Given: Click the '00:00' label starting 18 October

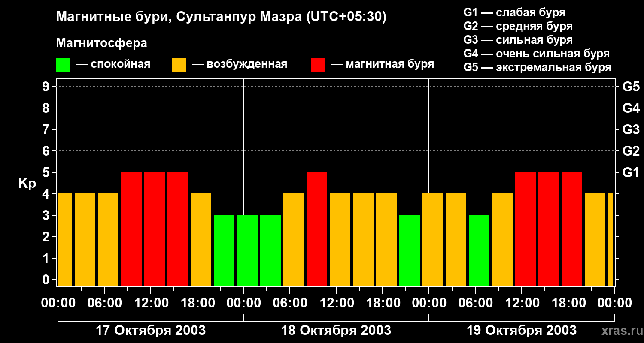Looking at the screenshot, I should (243, 303).
